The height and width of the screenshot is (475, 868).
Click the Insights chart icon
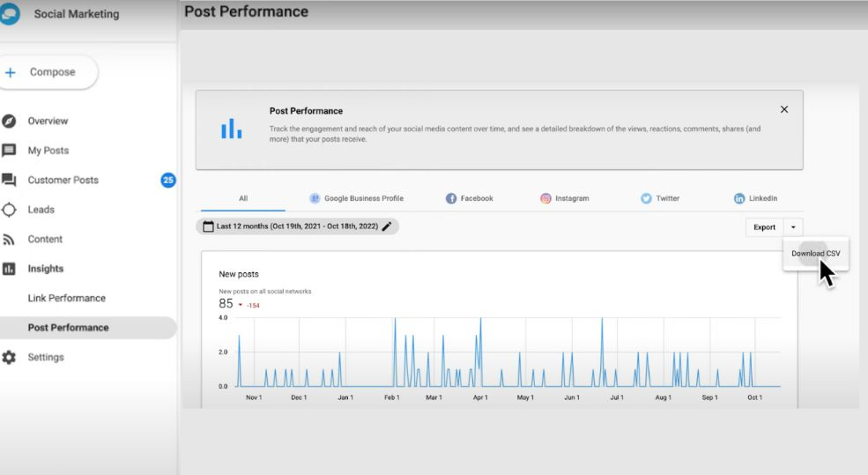(x=9, y=269)
